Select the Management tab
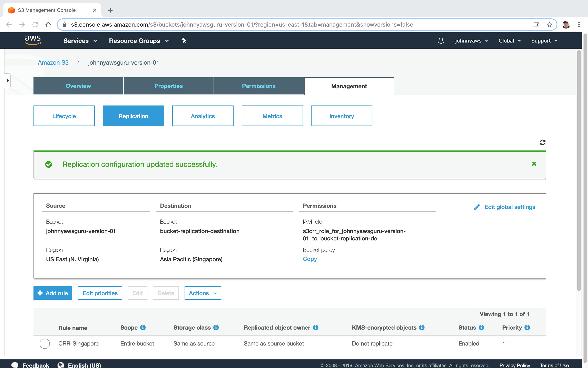 tap(349, 86)
